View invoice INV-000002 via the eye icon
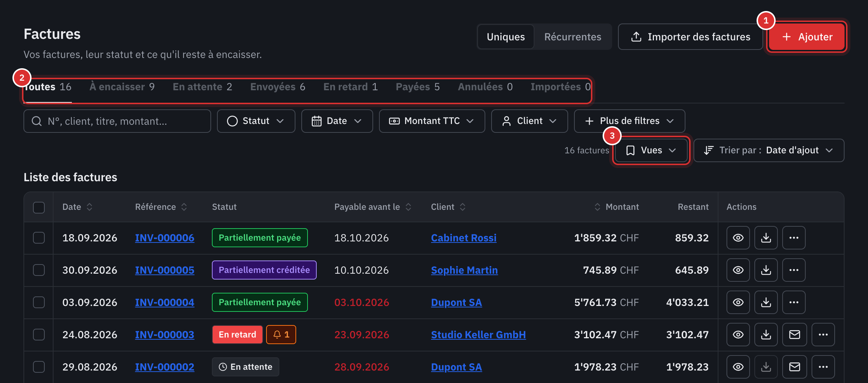The image size is (868, 383). point(738,367)
